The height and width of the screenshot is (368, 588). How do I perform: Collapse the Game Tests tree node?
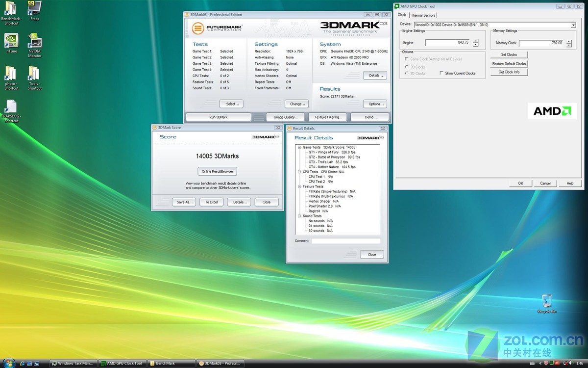point(299,147)
